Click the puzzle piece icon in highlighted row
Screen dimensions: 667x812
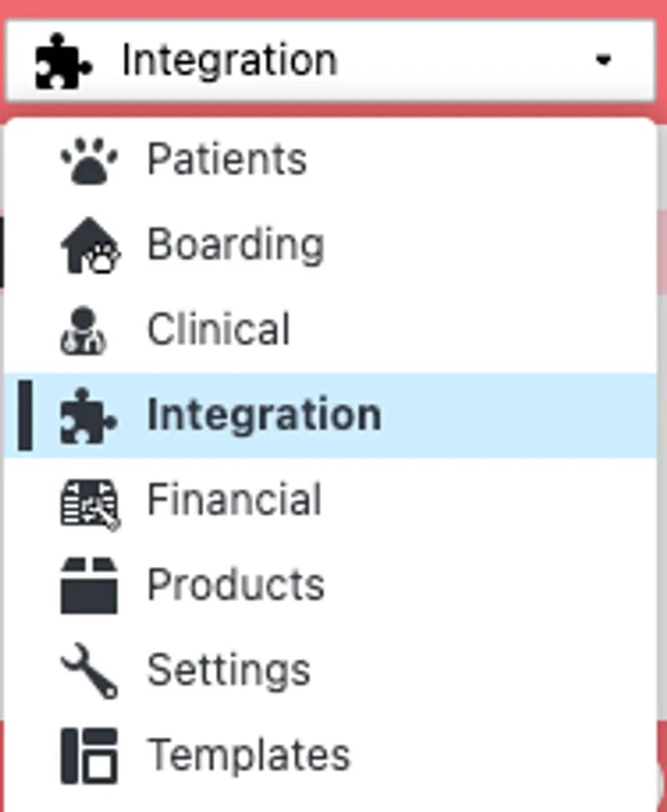coord(88,415)
